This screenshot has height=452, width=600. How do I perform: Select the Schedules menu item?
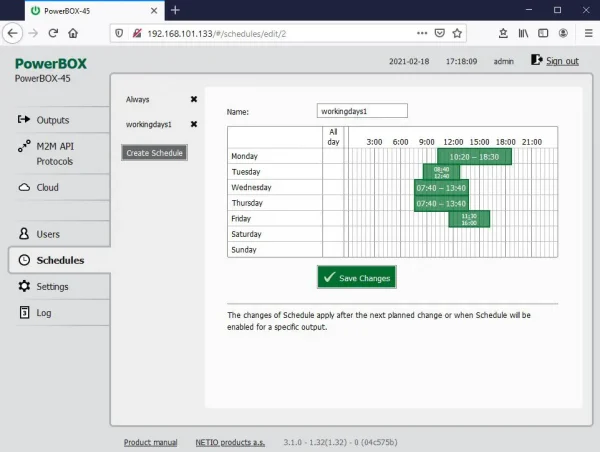pyautogui.click(x=60, y=260)
